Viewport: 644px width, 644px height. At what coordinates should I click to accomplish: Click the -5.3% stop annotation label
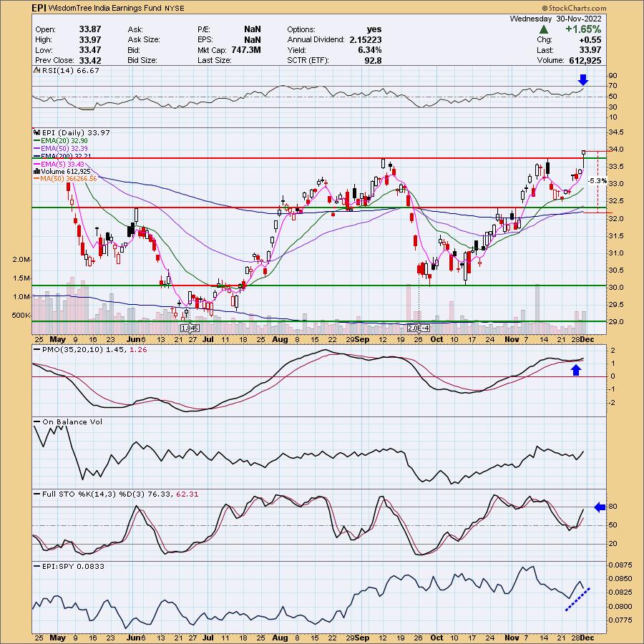tap(597, 181)
